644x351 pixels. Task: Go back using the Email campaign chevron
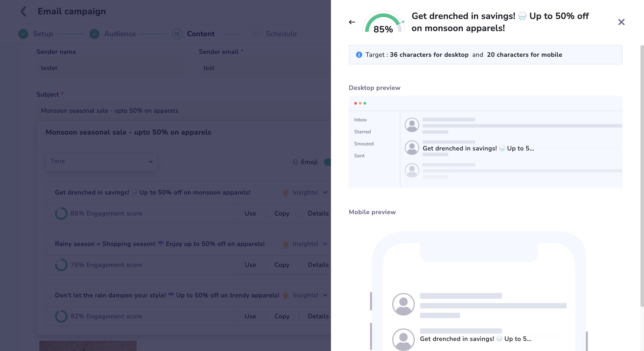(23, 11)
